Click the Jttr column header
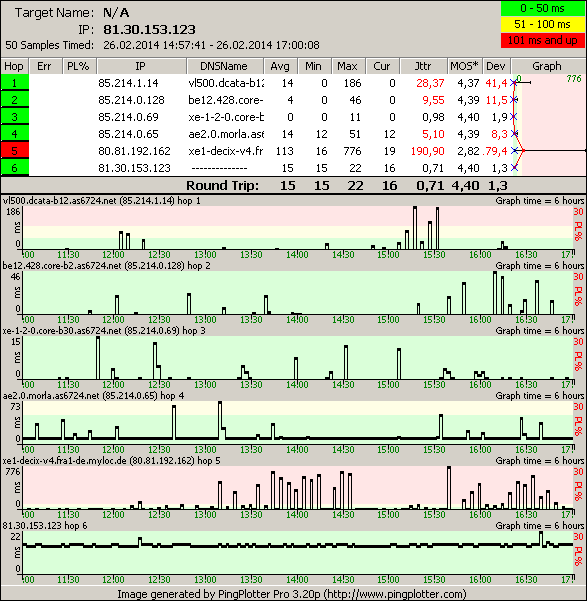The width and height of the screenshot is (587, 601). pos(423,66)
